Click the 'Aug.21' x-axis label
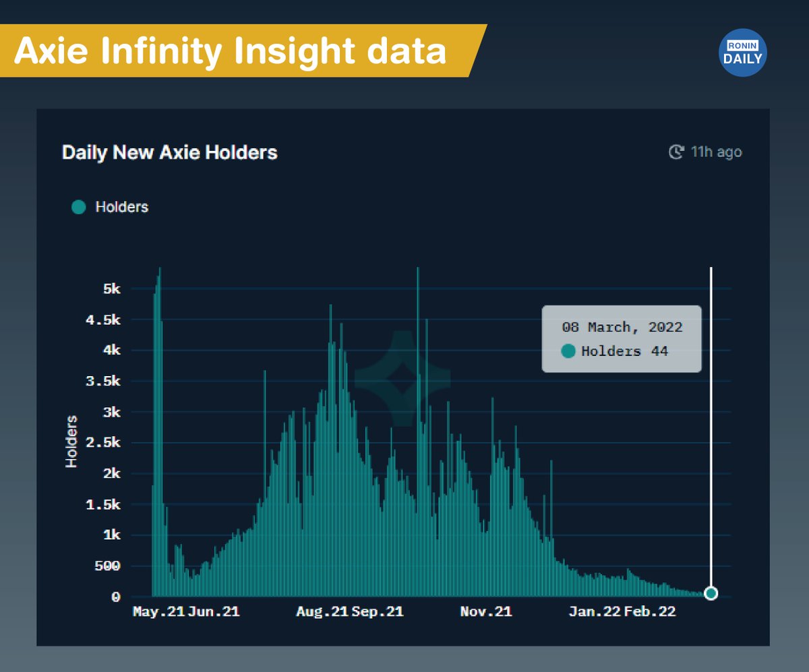The width and height of the screenshot is (809, 672). 322,612
